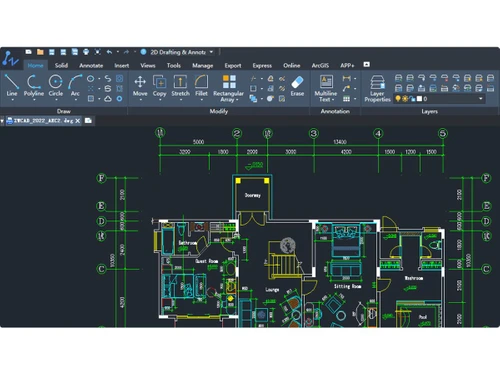Click the New drawing icon in quick access

[x=29, y=52]
